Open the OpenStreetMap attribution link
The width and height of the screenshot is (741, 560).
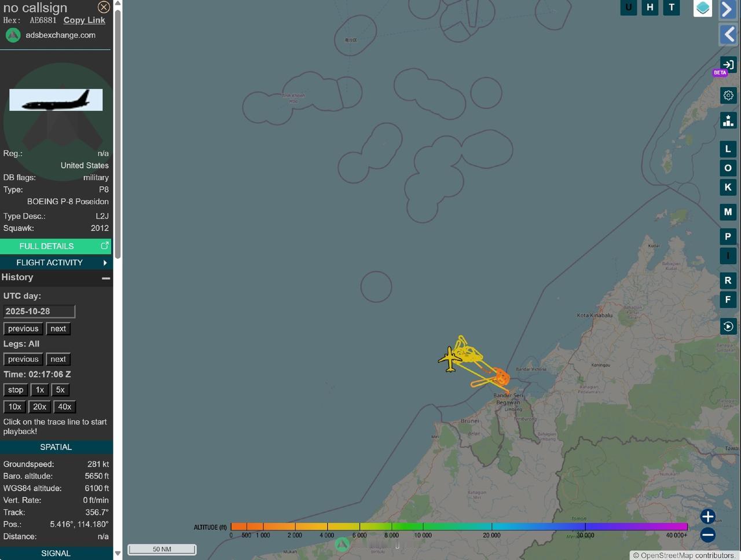[x=666, y=555]
